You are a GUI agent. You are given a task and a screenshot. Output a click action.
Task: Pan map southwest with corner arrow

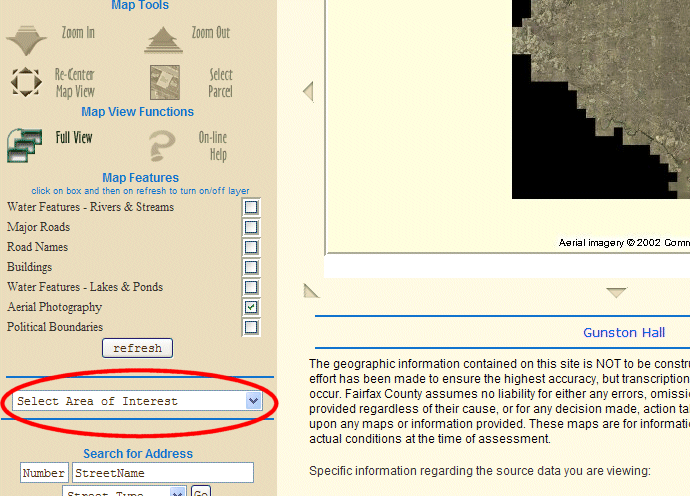311,291
